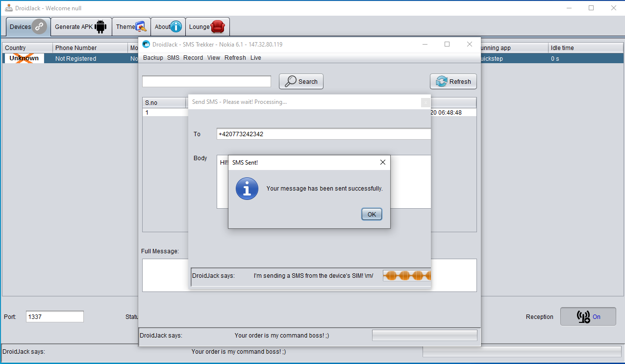Click the Search button with magnifier icon
Screen dimensions: 625x364
pyautogui.click(x=301, y=81)
